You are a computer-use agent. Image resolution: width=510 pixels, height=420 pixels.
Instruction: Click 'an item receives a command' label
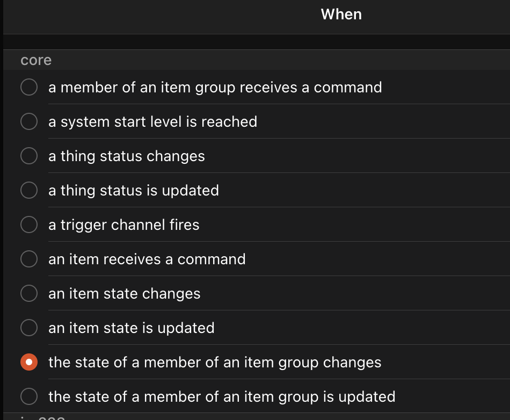(147, 259)
